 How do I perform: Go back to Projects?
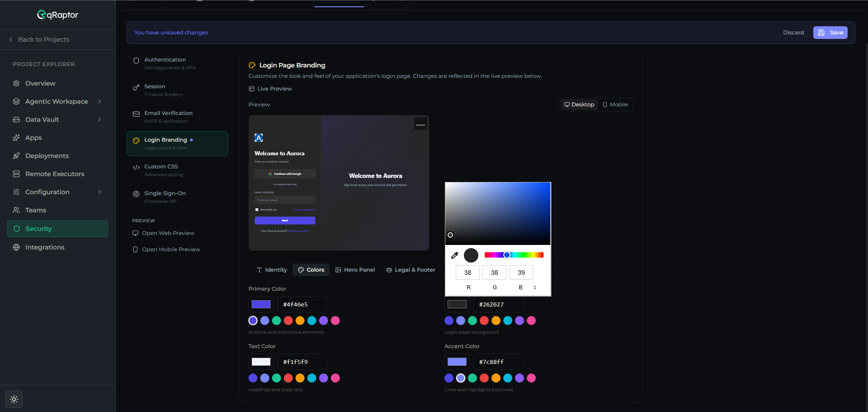39,39
